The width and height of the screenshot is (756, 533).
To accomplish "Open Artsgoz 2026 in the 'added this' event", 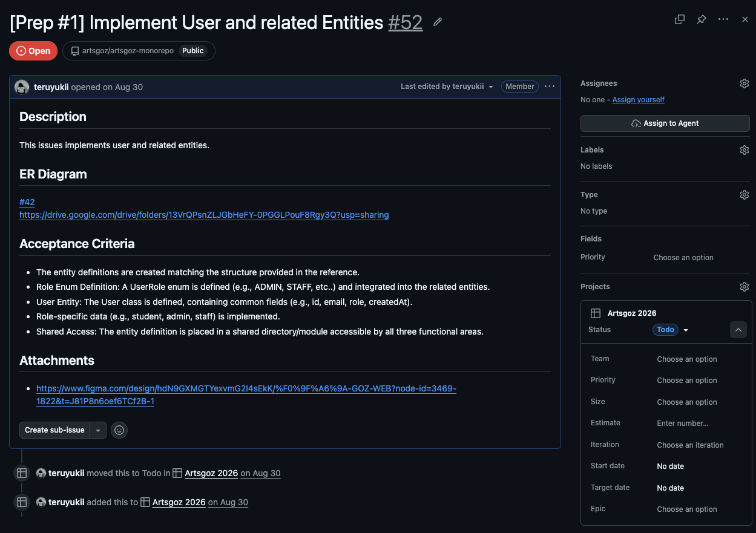I will [x=179, y=502].
